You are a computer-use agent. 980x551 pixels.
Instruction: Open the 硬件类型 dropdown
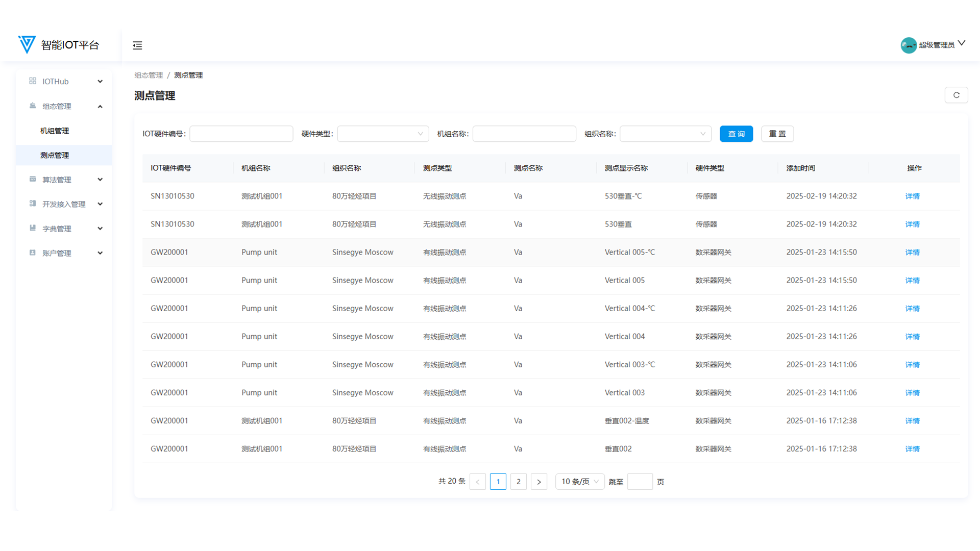click(x=382, y=134)
